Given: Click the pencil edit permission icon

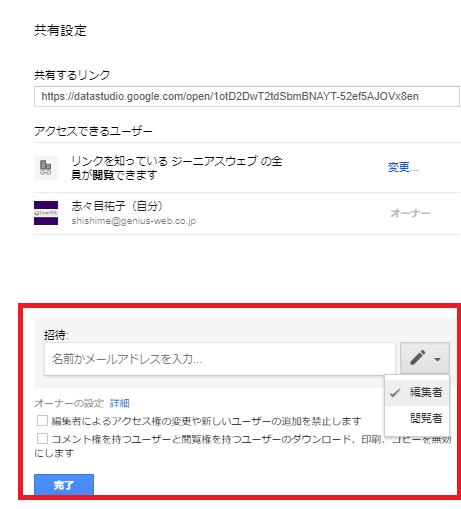Looking at the screenshot, I should pyautogui.click(x=418, y=358).
